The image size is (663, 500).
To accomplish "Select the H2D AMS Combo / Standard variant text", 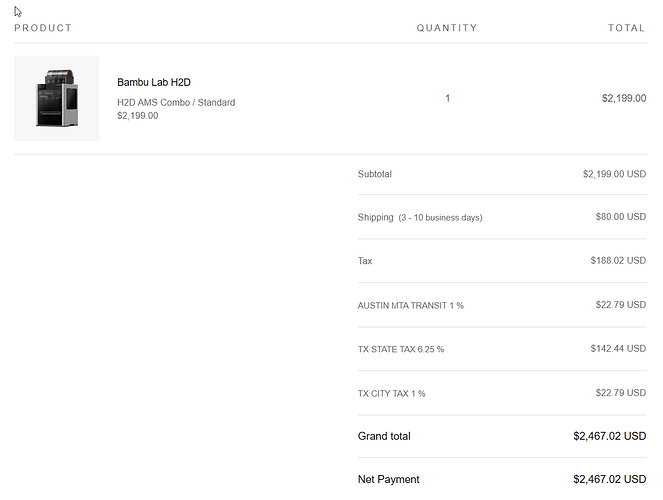I will click(176, 102).
